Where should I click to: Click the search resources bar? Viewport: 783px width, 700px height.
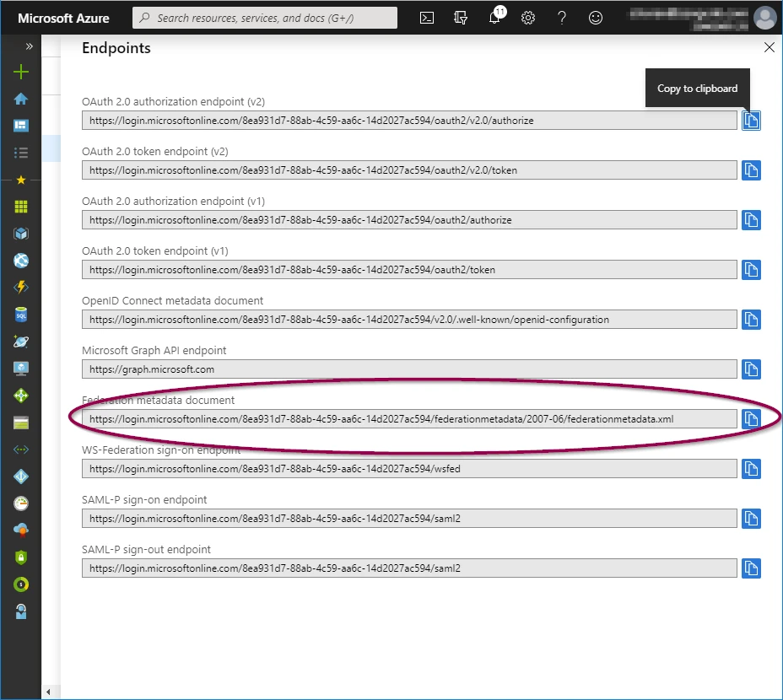coord(264,17)
